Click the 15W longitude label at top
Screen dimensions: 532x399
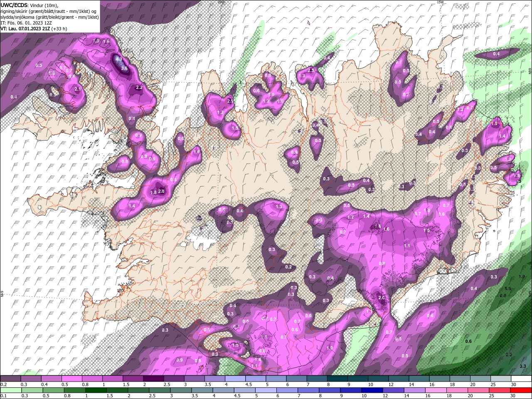(x=440, y=2)
